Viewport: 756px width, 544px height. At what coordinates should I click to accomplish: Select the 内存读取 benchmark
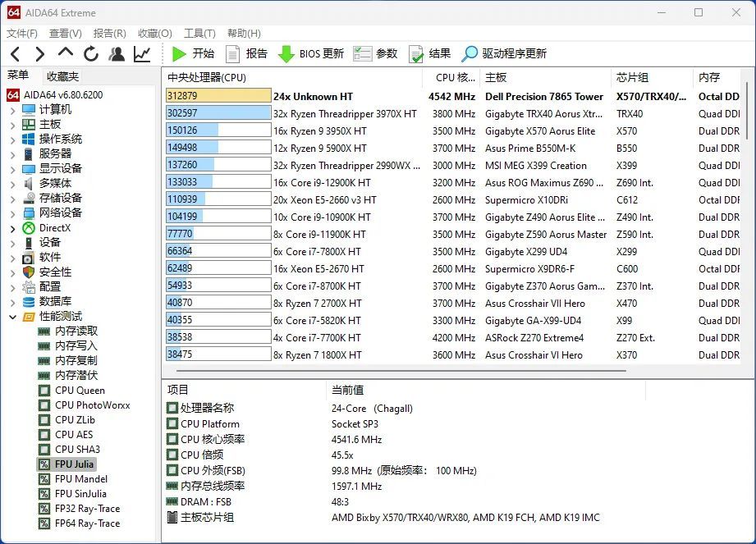pos(74,331)
